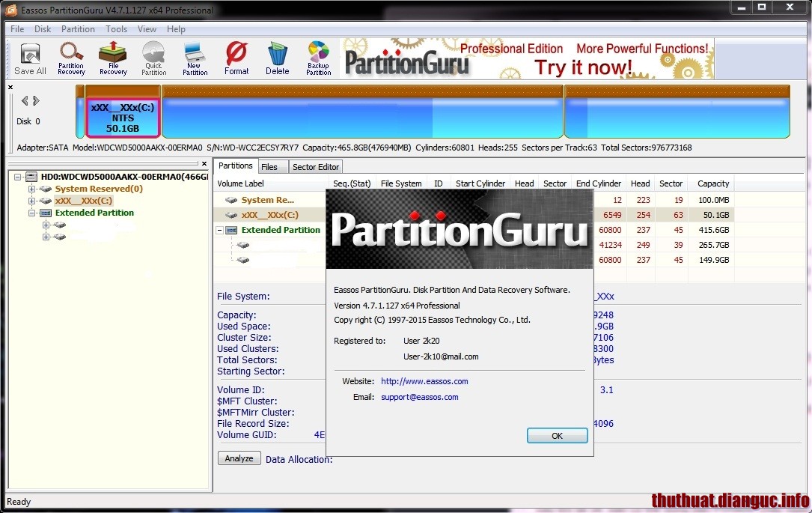This screenshot has width=812, height=513.
Task: Open the Partition menu
Action: (78, 29)
